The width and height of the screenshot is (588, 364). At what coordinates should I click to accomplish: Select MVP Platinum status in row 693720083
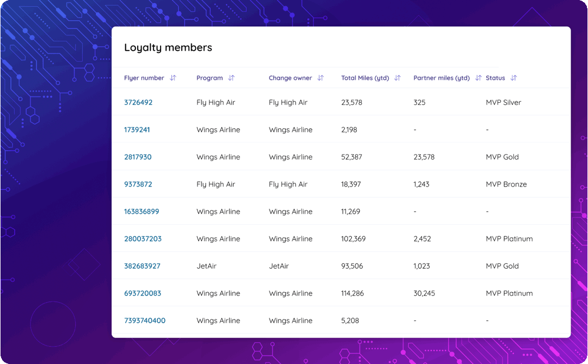[509, 293]
